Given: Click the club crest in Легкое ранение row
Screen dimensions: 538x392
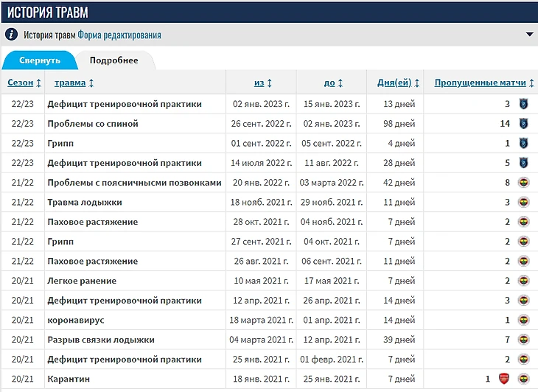Looking at the screenshot, I should [x=524, y=281].
